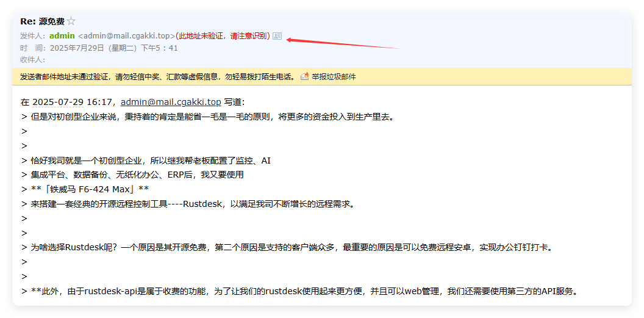Click line starting 但是对初创型企业来说

207,117
